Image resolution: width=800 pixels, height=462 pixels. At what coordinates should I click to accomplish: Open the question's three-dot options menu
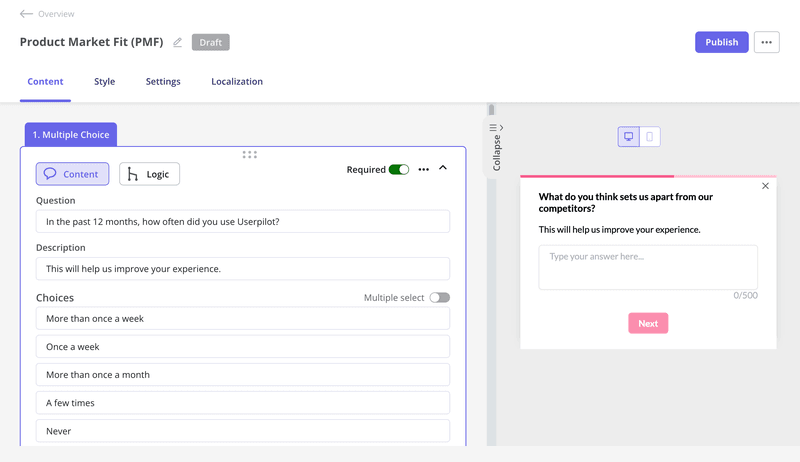[x=423, y=170]
